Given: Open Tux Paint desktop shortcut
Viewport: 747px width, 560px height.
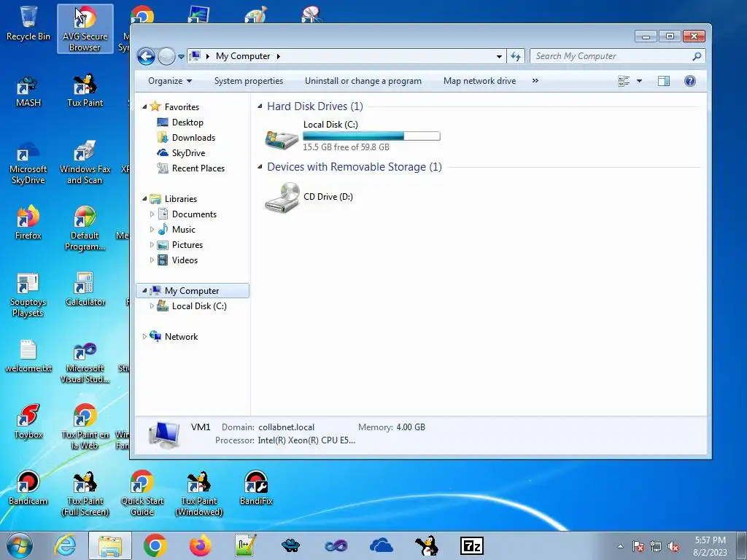Looking at the screenshot, I should (85, 91).
